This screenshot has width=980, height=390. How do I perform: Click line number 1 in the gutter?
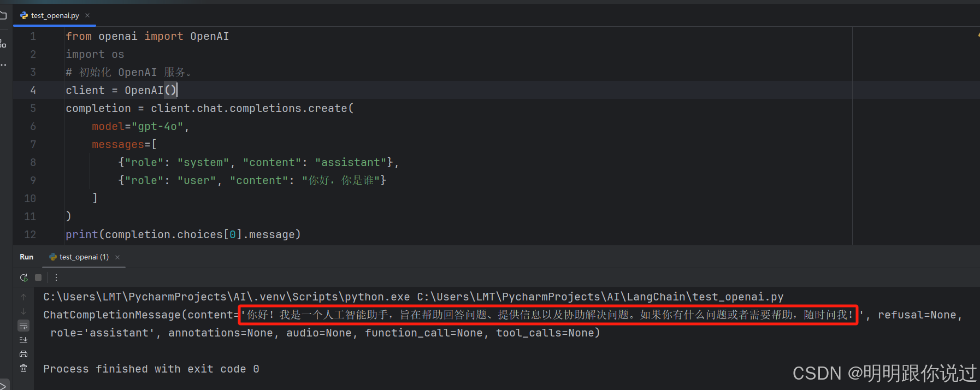(33, 36)
